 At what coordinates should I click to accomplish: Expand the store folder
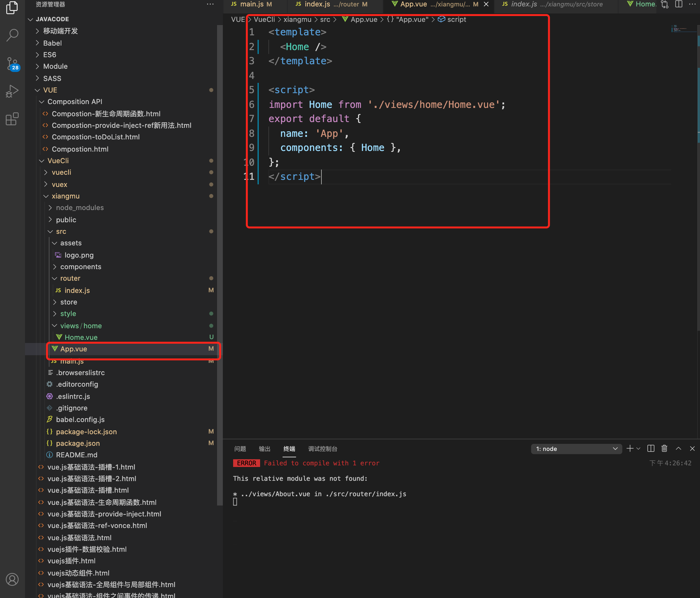[69, 302]
